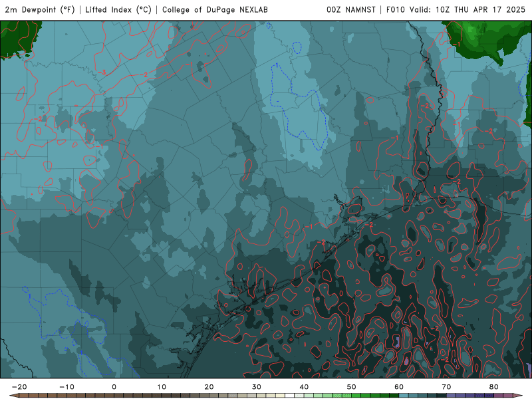
Task: Click the '50' color bar label
Action: 352,387
